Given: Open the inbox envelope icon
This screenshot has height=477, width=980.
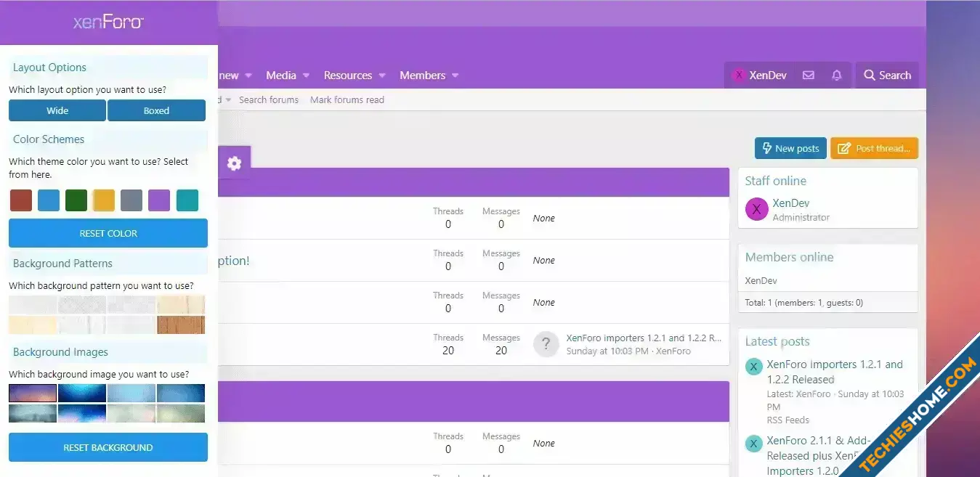Looking at the screenshot, I should pyautogui.click(x=808, y=76).
